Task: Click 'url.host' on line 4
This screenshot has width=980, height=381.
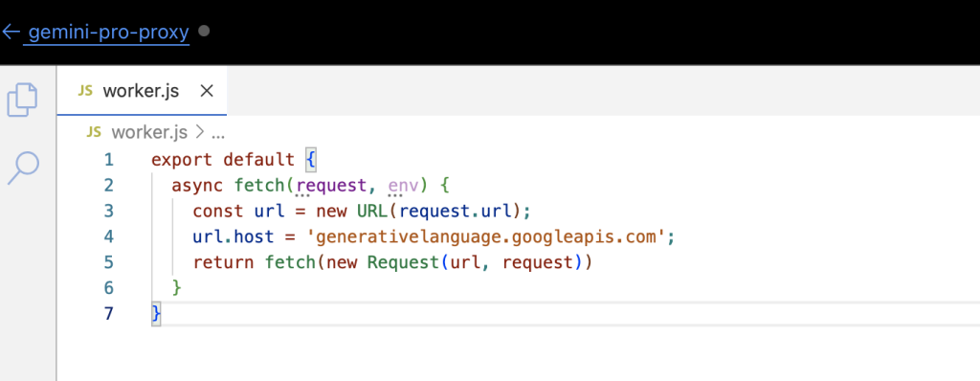Action: pyautogui.click(x=234, y=236)
